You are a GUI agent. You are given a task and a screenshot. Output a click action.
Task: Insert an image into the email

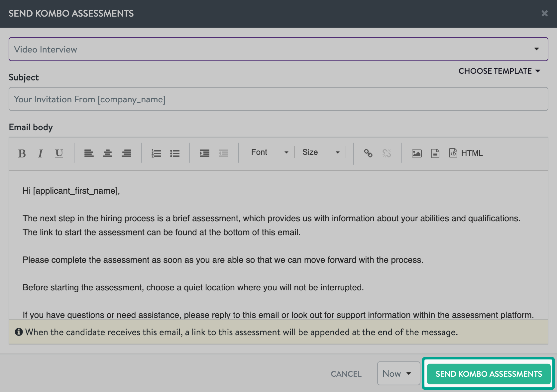tap(417, 153)
